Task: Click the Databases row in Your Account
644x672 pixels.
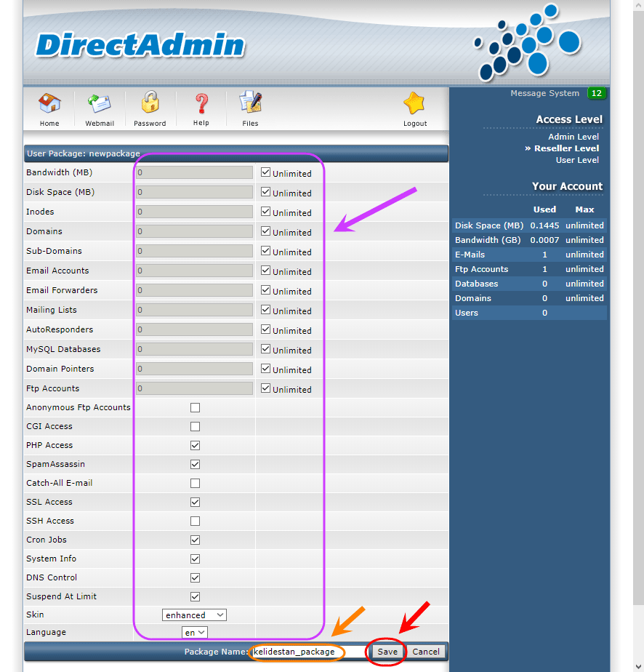Action: pos(529,284)
